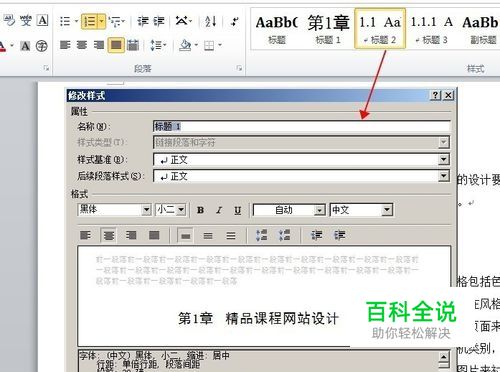
Task: Click the font color A button
Action: 3,46
